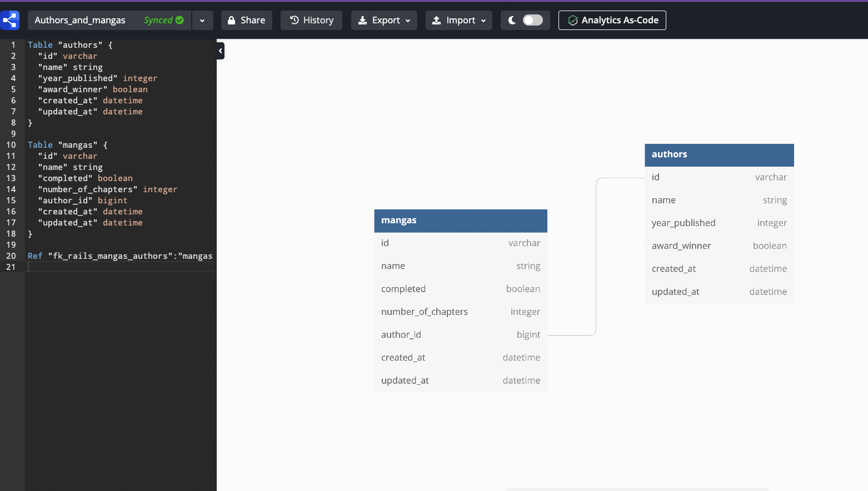Select the mangas table header
Image resolution: width=868 pixels, height=491 pixels.
pos(460,221)
